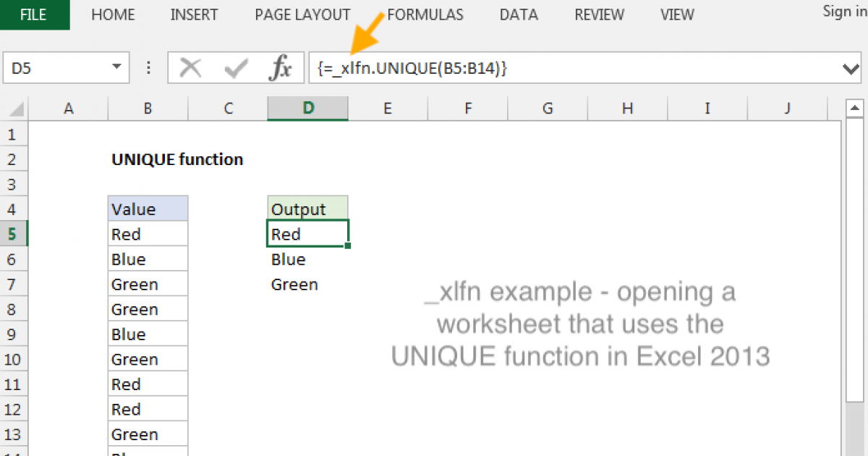Open the Name Box dropdown arrow

(116, 68)
